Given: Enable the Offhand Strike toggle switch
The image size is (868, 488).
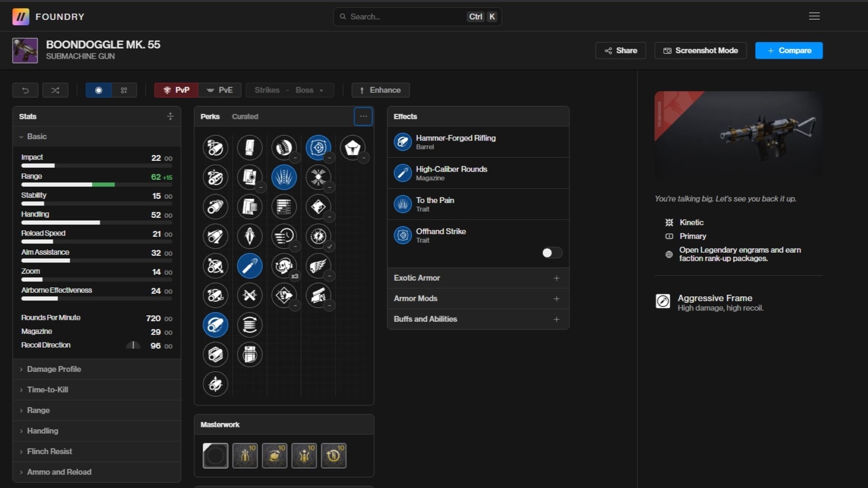Looking at the screenshot, I should pos(552,253).
